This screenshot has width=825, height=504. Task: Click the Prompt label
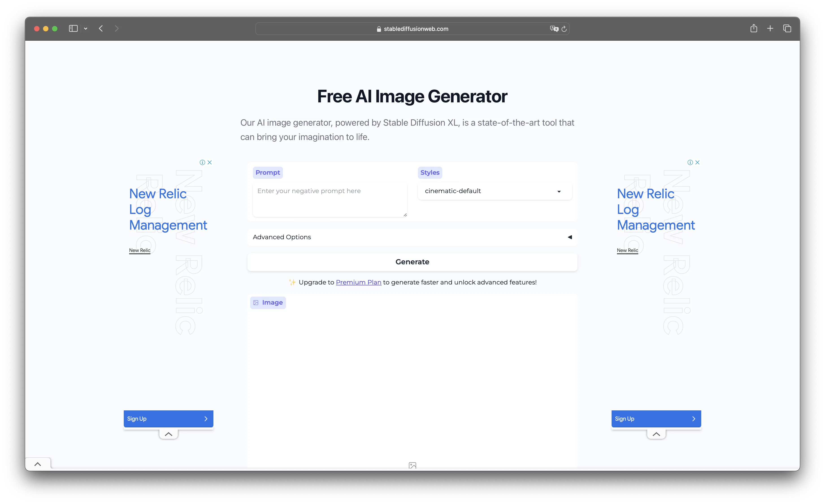267,172
